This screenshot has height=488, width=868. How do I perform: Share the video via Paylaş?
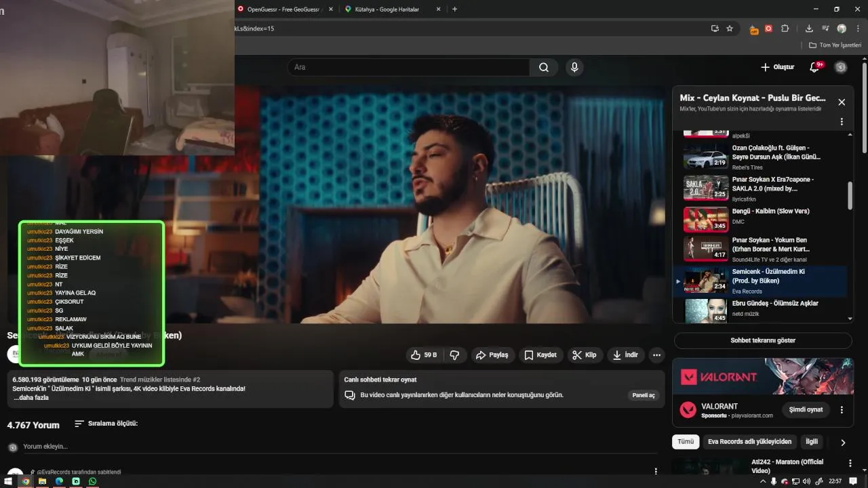(492, 354)
